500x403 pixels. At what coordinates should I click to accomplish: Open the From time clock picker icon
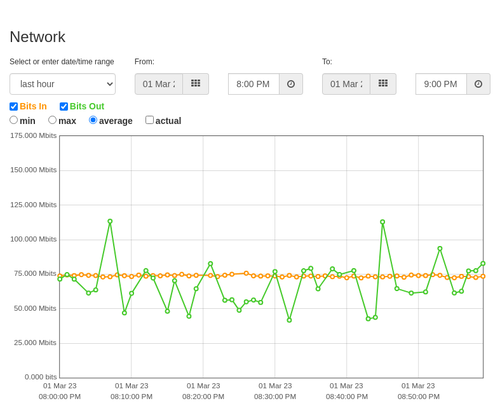tap(291, 84)
